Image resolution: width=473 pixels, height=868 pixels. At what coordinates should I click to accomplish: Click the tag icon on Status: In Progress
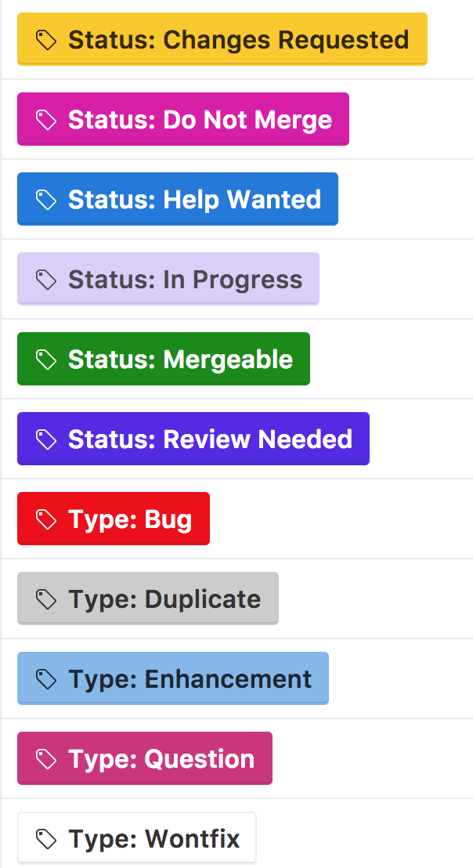pos(45,279)
